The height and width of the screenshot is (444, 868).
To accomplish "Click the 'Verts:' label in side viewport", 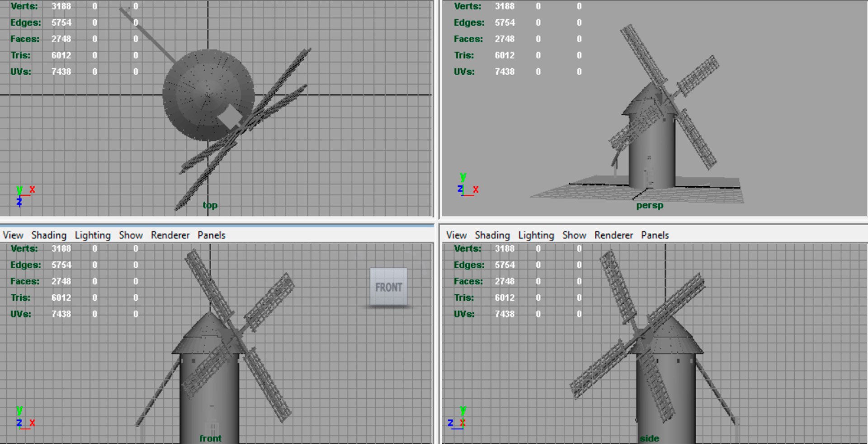I will (467, 249).
